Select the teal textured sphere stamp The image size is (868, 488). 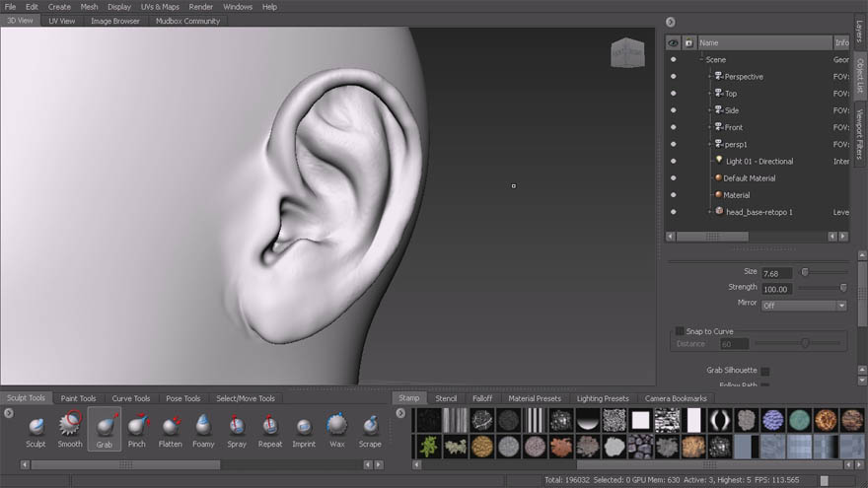[x=799, y=421]
